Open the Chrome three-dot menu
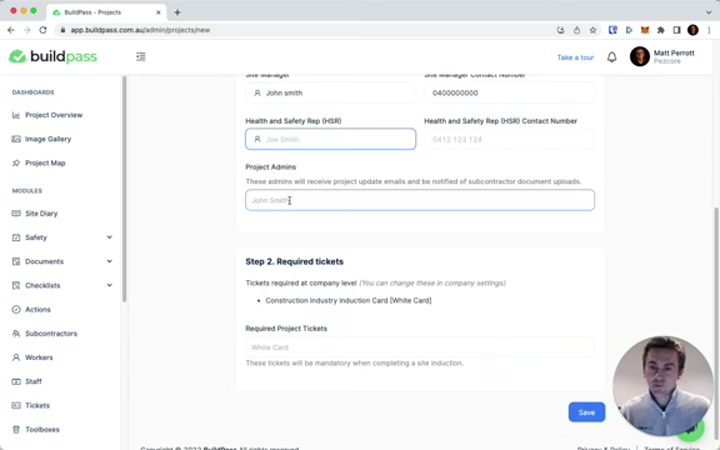This screenshot has width=720, height=450. pyautogui.click(x=709, y=30)
